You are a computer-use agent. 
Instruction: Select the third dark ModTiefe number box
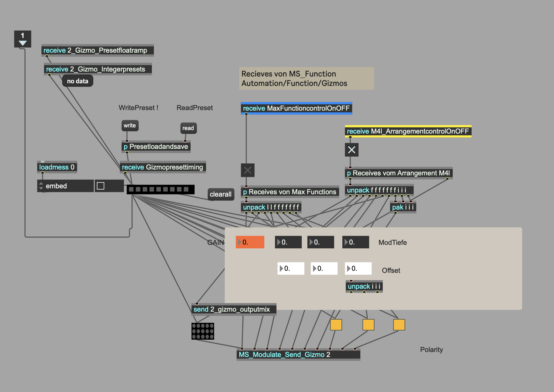356,242
